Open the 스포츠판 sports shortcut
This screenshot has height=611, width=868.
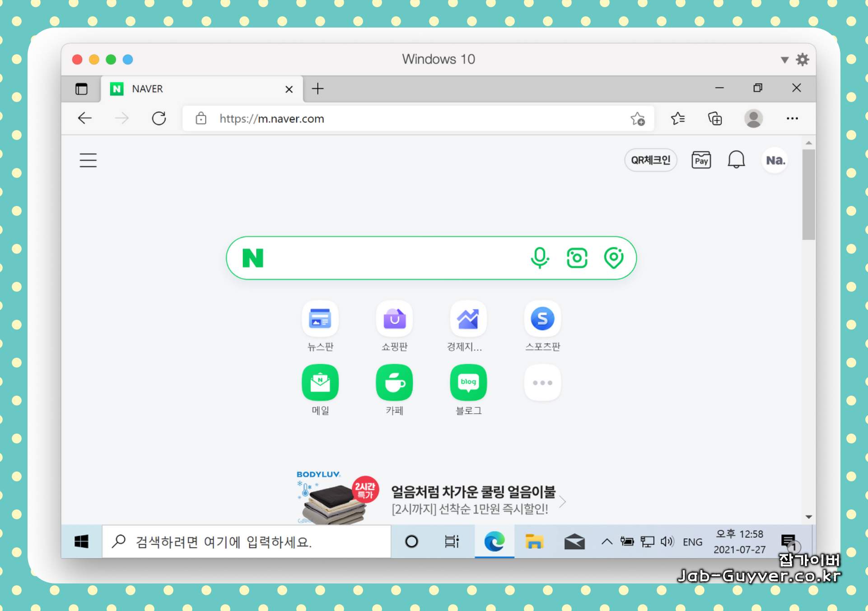coord(542,319)
